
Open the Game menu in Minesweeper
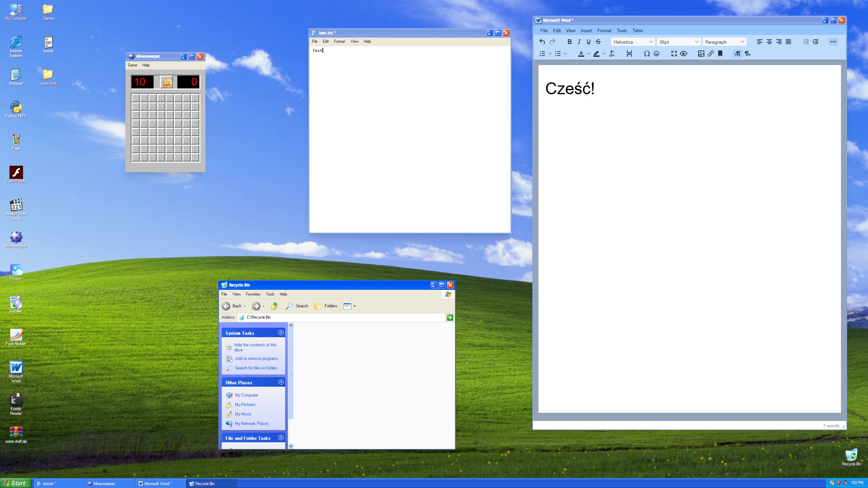tap(132, 65)
